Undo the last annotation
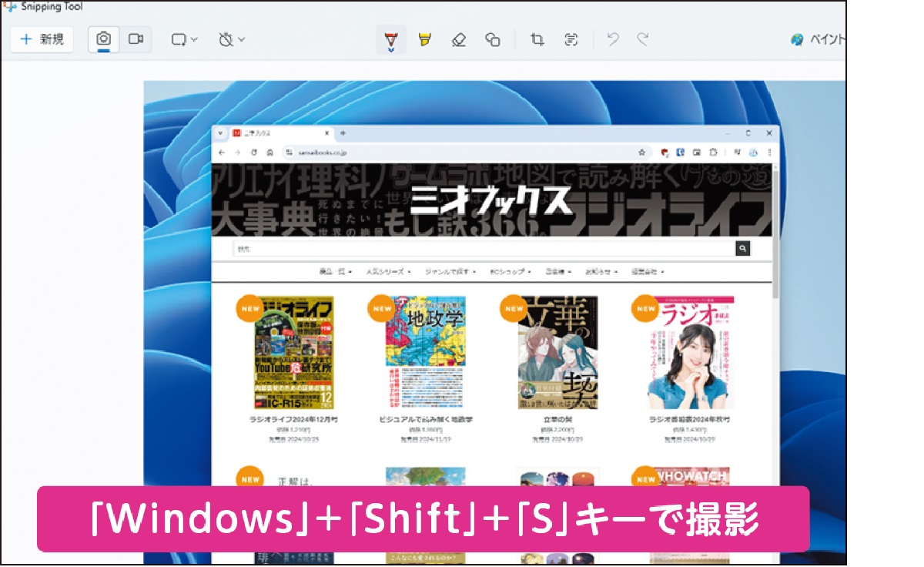 [x=612, y=39]
